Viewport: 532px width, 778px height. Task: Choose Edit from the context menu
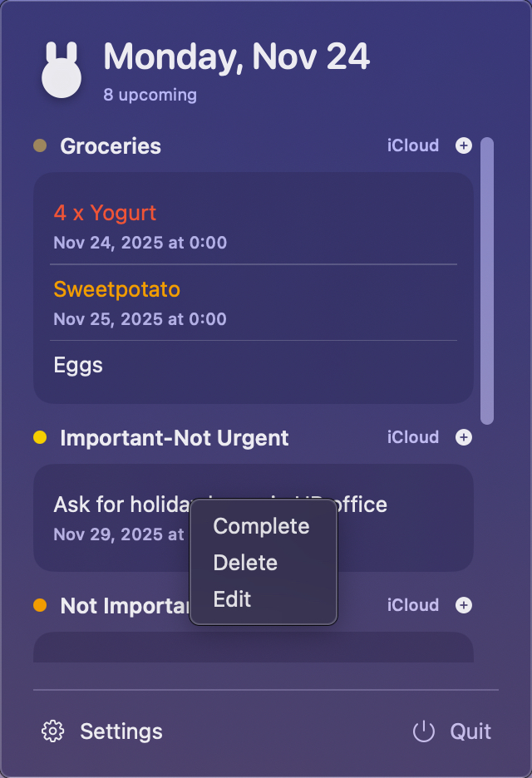coord(232,599)
